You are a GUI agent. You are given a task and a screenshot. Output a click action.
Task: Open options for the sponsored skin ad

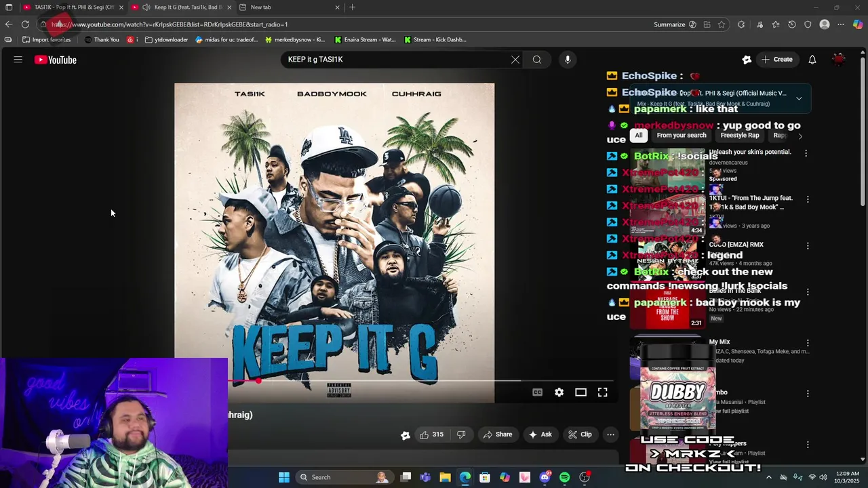coord(806,153)
